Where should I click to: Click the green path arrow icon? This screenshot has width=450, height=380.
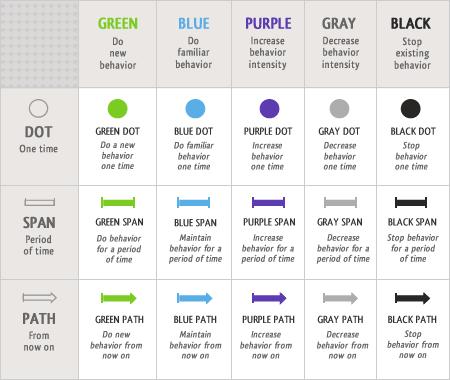point(119,298)
